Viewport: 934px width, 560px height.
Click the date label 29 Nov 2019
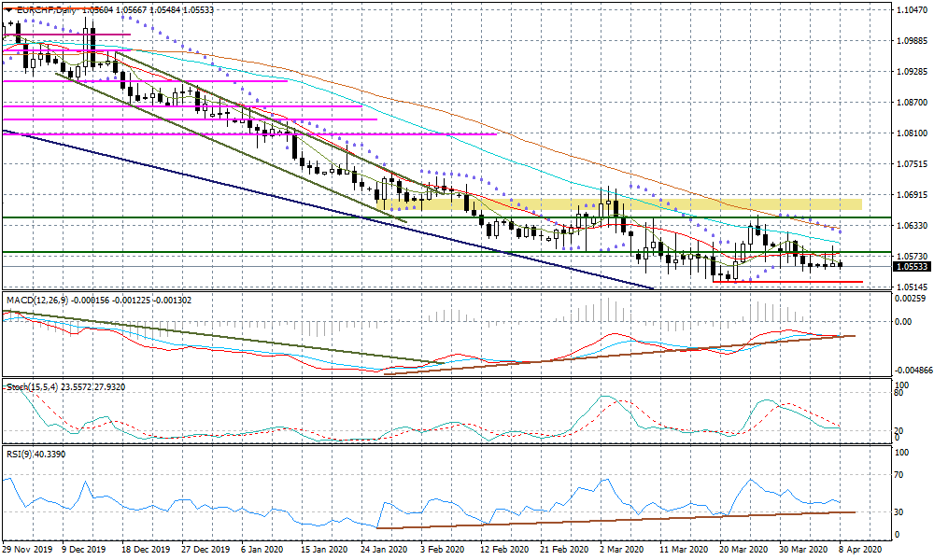pos(26,550)
